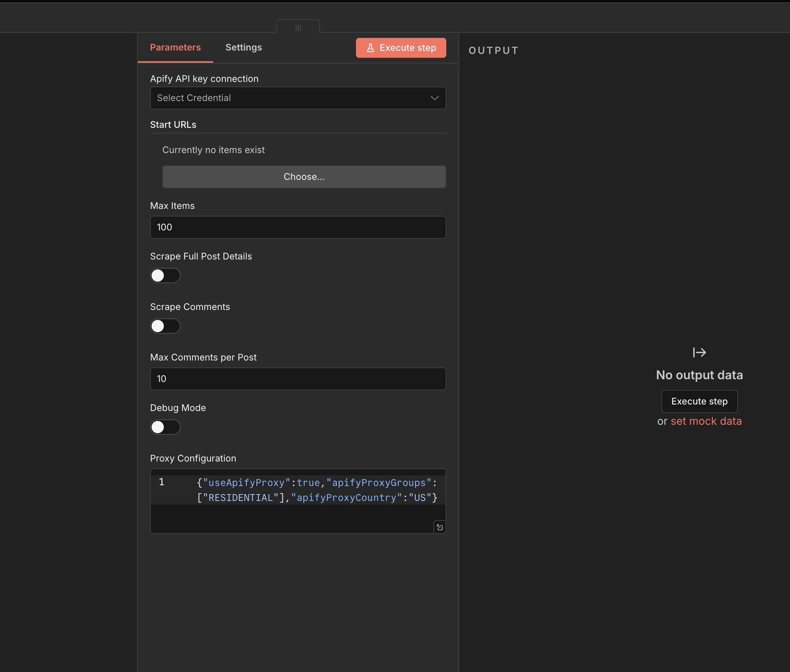Grab the panel drag handle at top
Viewport: 790px width, 672px height.
(x=298, y=28)
